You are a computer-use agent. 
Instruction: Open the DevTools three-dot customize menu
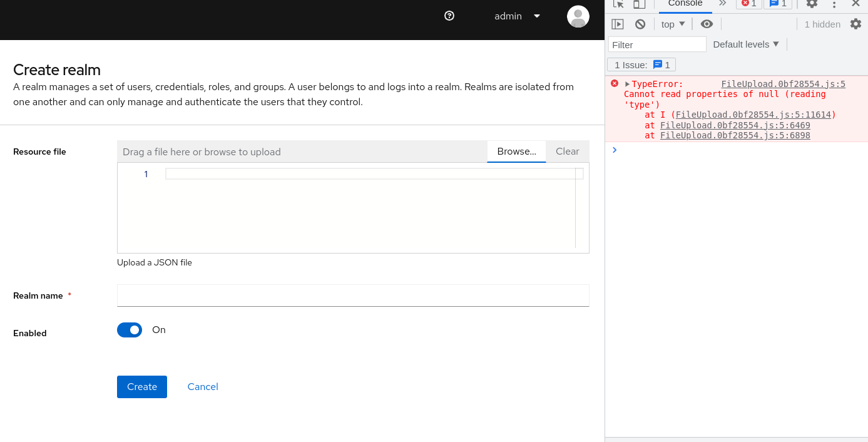point(834,4)
